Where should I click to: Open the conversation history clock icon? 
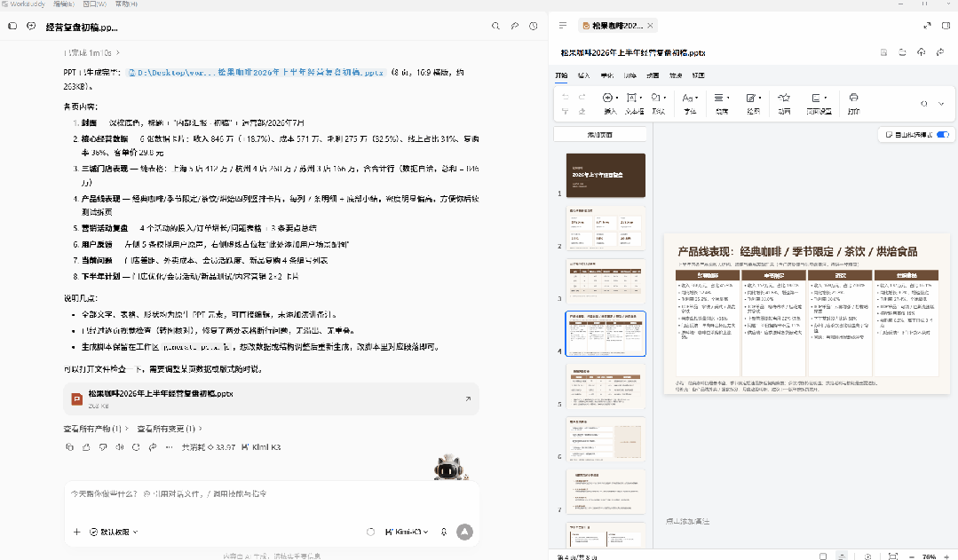[534, 27]
